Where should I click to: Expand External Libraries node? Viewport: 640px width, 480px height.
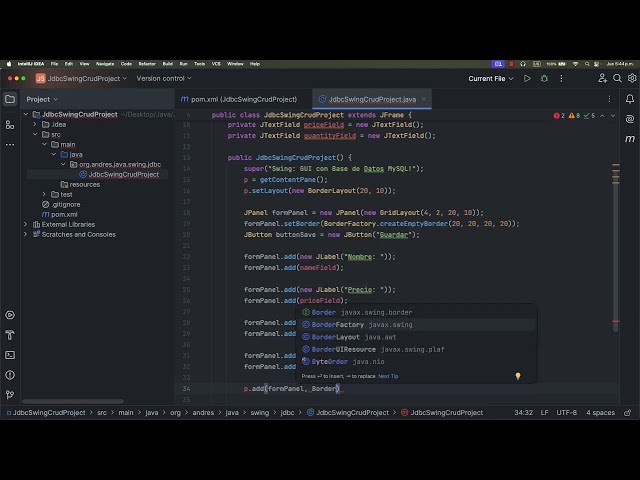click(25, 224)
